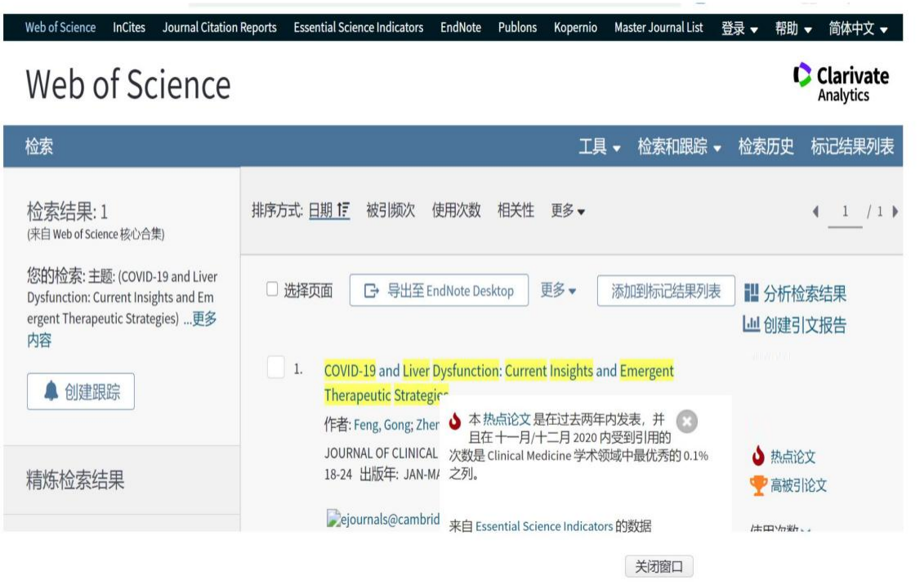Click the flame icon next to 热点论文
Image resolution: width=924 pixels, height=585 pixels.
758,455
